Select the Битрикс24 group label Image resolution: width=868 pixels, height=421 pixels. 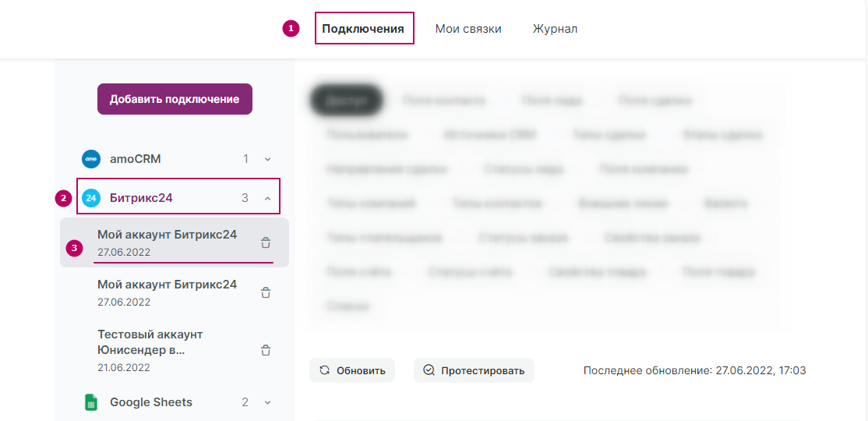click(x=141, y=198)
